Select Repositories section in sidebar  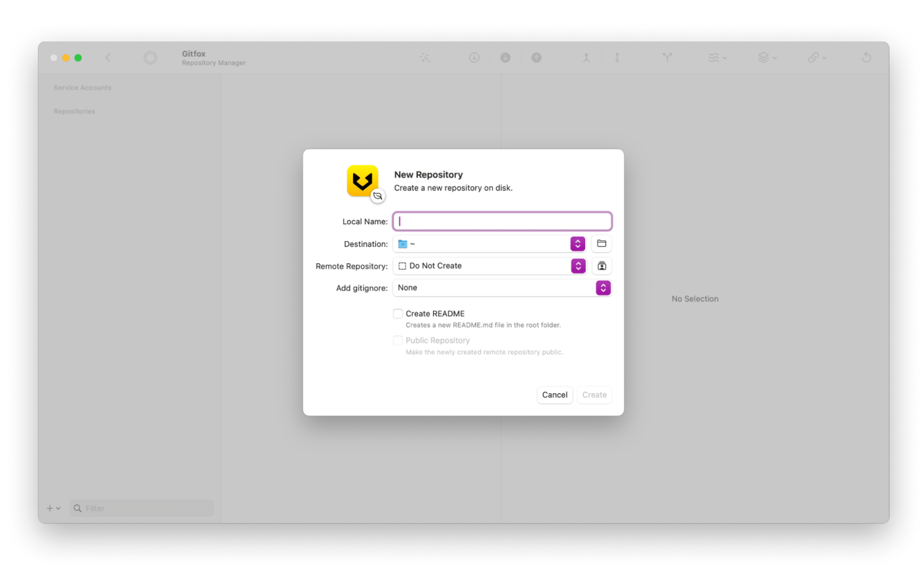pyautogui.click(x=74, y=111)
